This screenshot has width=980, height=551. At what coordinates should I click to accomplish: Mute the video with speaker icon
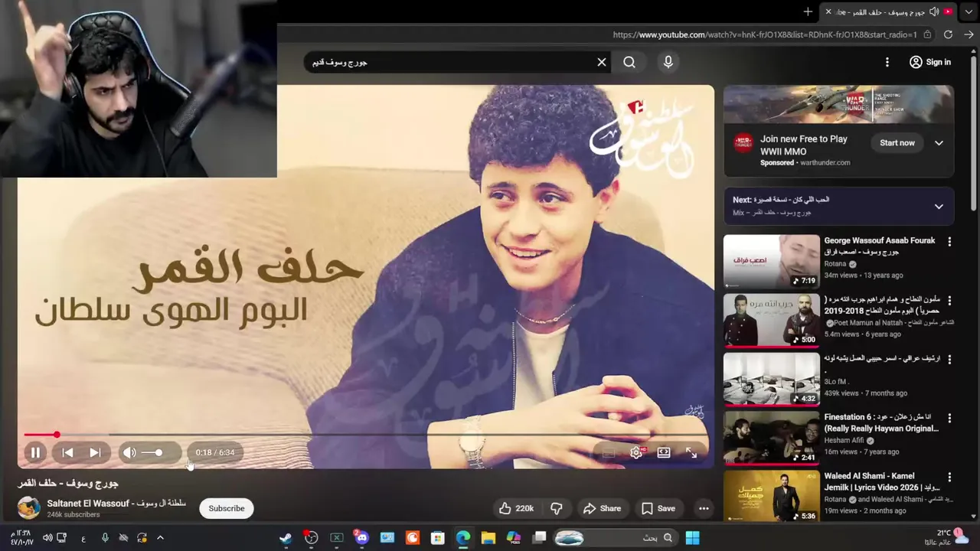click(x=129, y=453)
